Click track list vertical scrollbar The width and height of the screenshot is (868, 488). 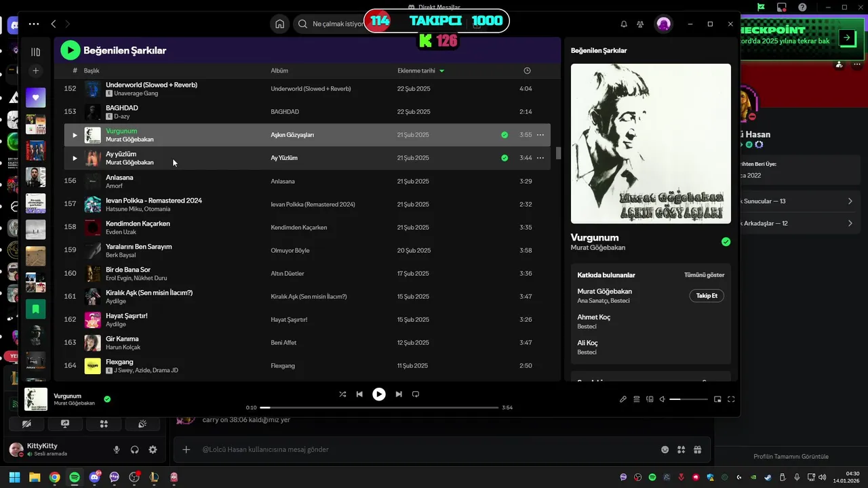point(559,153)
